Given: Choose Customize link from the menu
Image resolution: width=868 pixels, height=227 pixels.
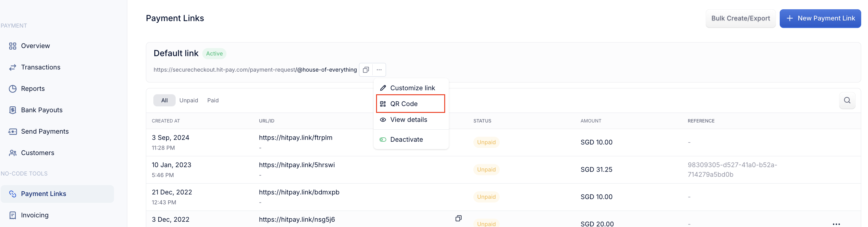Looking at the screenshot, I should pyautogui.click(x=411, y=88).
